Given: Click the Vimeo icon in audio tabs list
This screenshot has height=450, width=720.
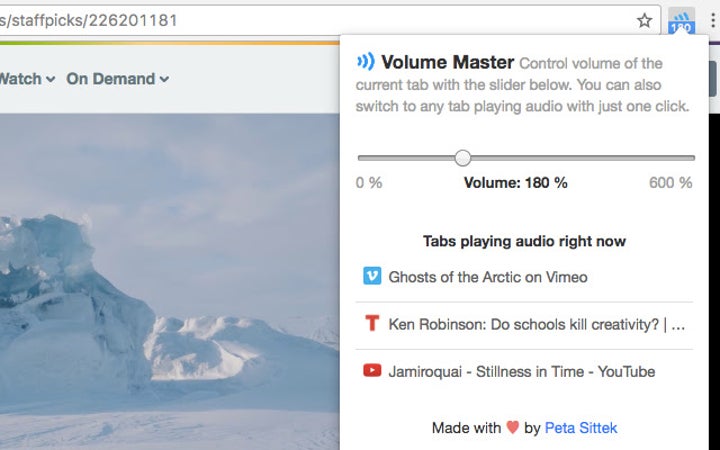Looking at the screenshot, I should coord(372,276).
